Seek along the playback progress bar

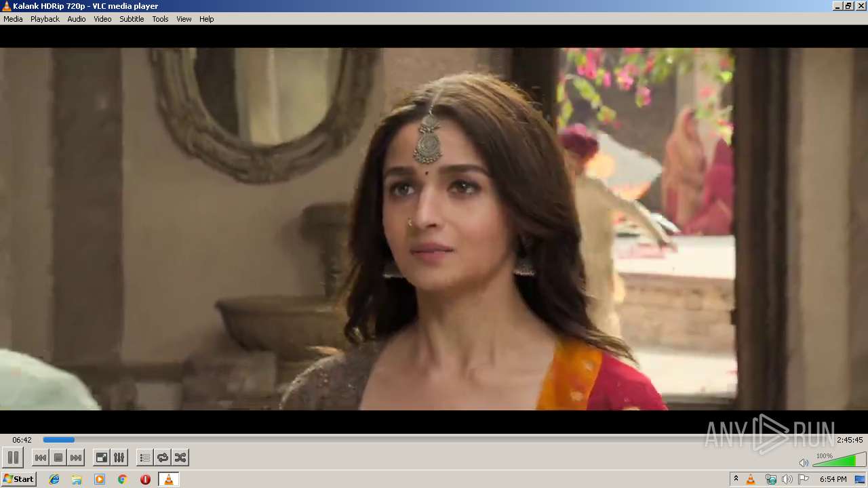[x=437, y=440]
